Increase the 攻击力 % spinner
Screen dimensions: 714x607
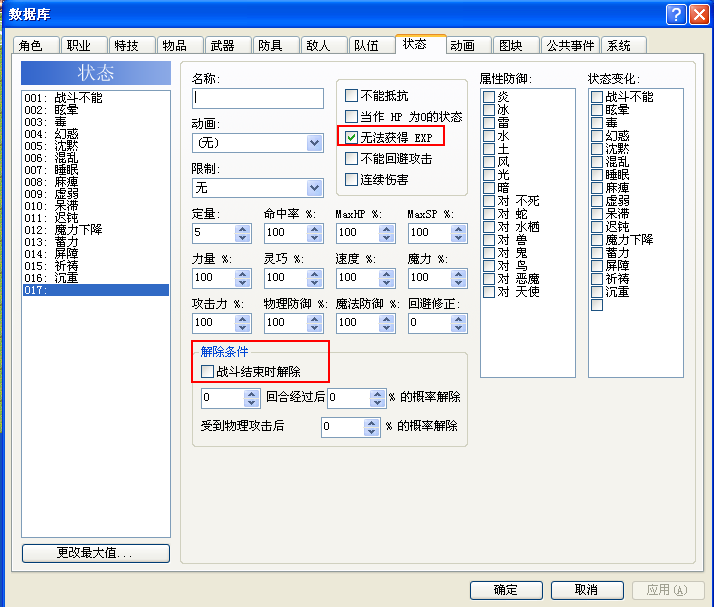pos(243,319)
